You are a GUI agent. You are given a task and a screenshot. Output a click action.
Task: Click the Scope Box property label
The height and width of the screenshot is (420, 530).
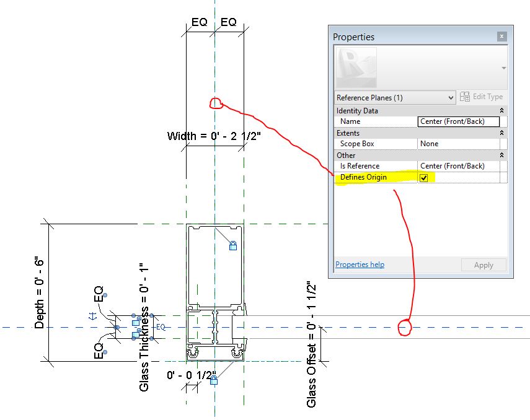pos(357,144)
